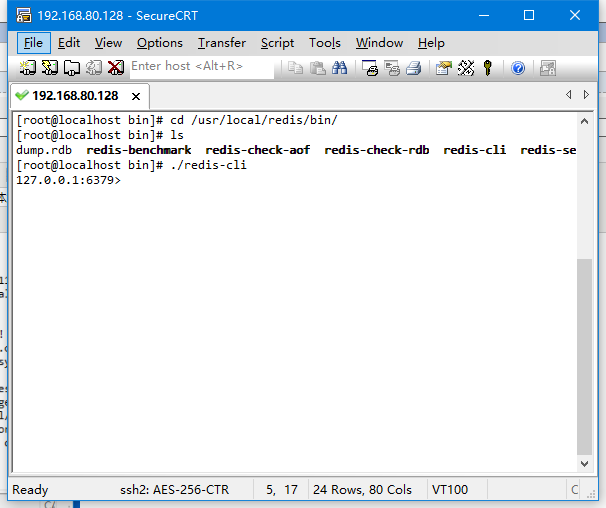Click the blue Help question icon
The width and height of the screenshot is (606, 508).
pos(518,68)
